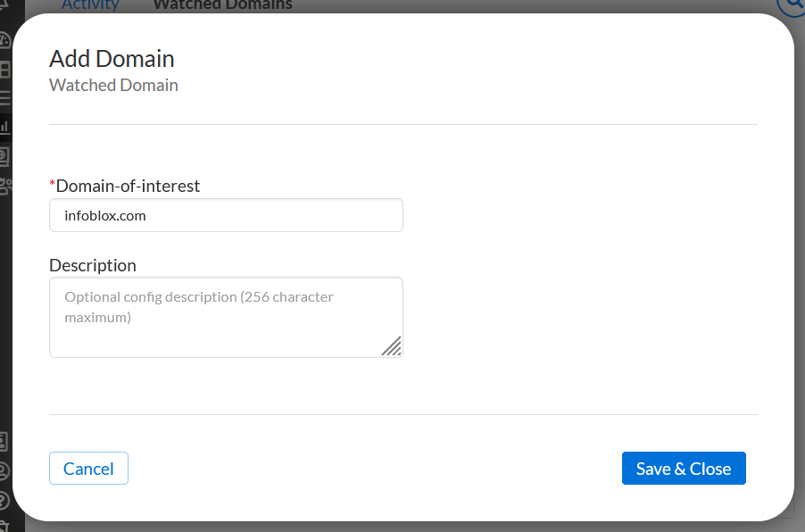Click the monitor icon in left sidebar
This screenshot has width=805, height=532.
pos(4,157)
